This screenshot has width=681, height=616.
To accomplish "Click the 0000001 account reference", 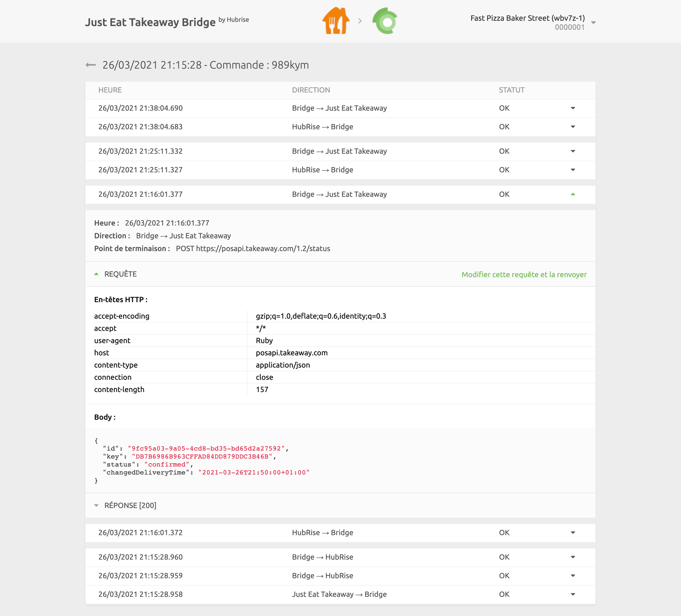I will click(x=570, y=27).
